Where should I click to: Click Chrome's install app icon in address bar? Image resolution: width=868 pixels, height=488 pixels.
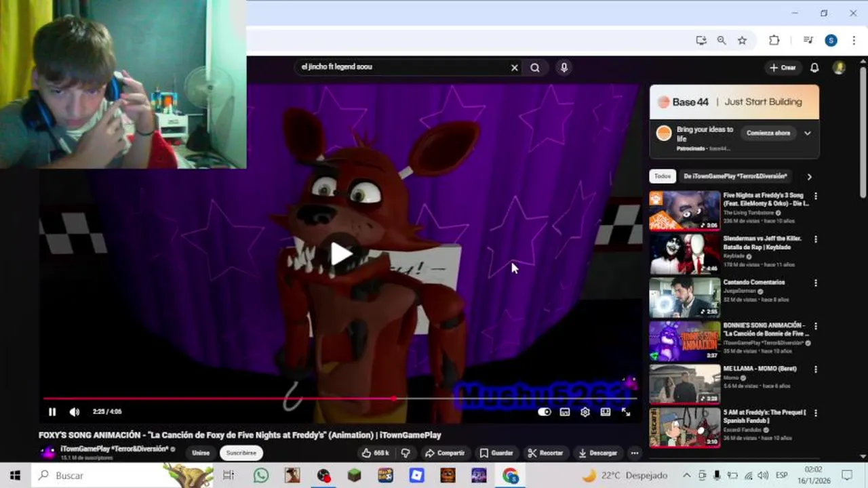click(701, 41)
